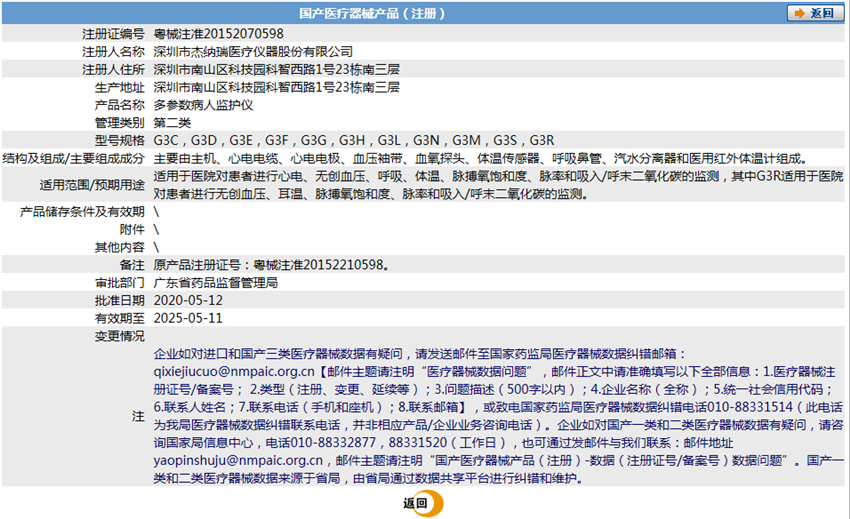Click the 其他内容 label

tap(120, 247)
